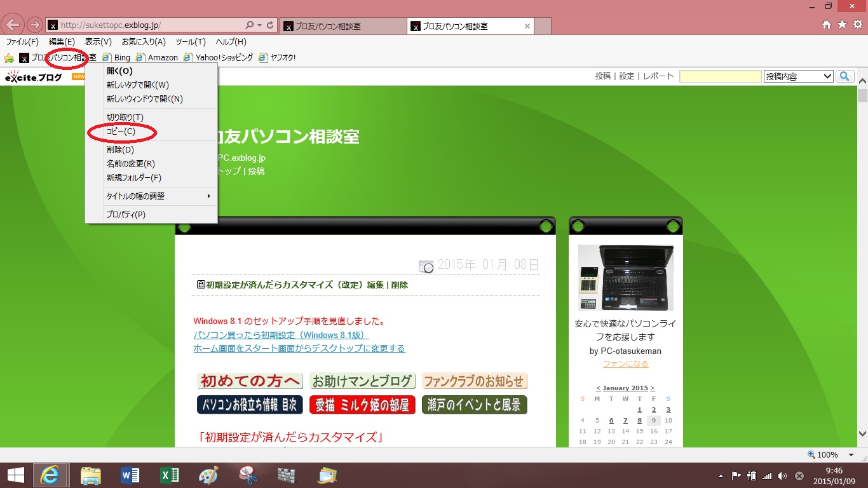Go to the next calendar month arrow
Image resolution: width=868 pixels, height=488 pixels.
pyautogui.click(x=653, y=388)
